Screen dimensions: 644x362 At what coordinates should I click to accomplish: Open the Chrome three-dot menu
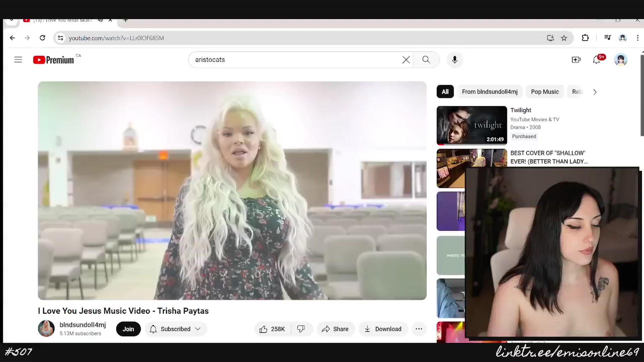tap(638, 38)
